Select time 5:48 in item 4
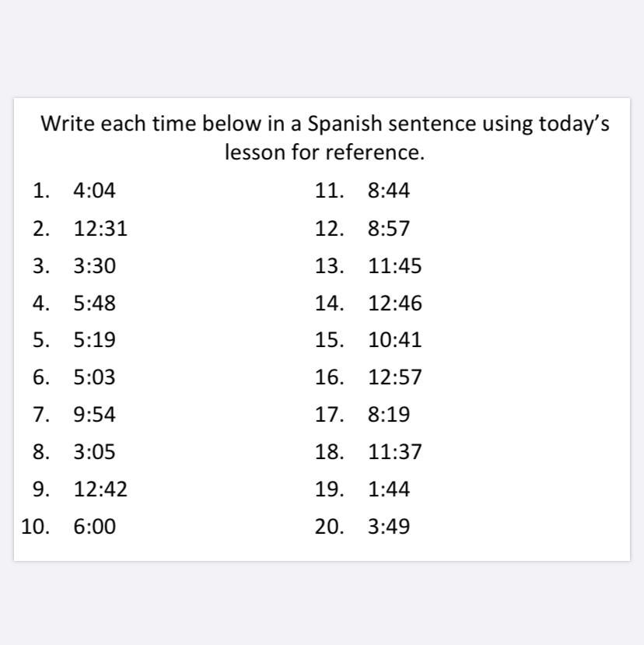The image size is (644, 645). (94, 303)
